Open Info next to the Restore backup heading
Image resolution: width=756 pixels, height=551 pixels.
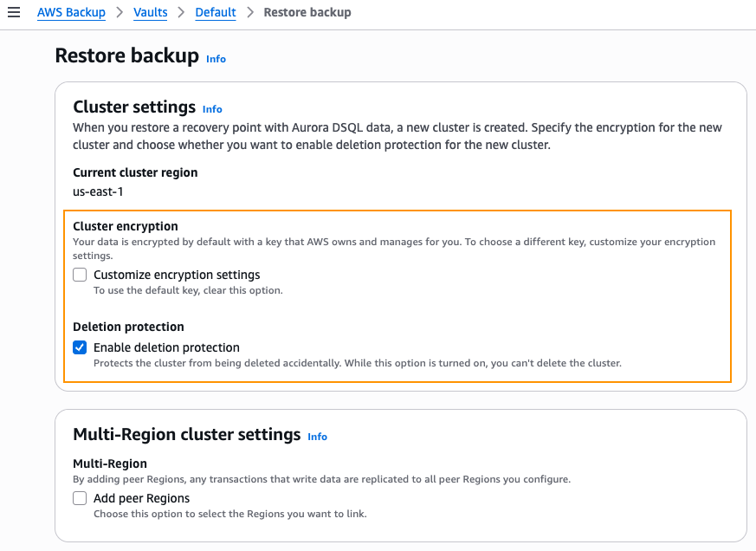click(x=216, y=59)
